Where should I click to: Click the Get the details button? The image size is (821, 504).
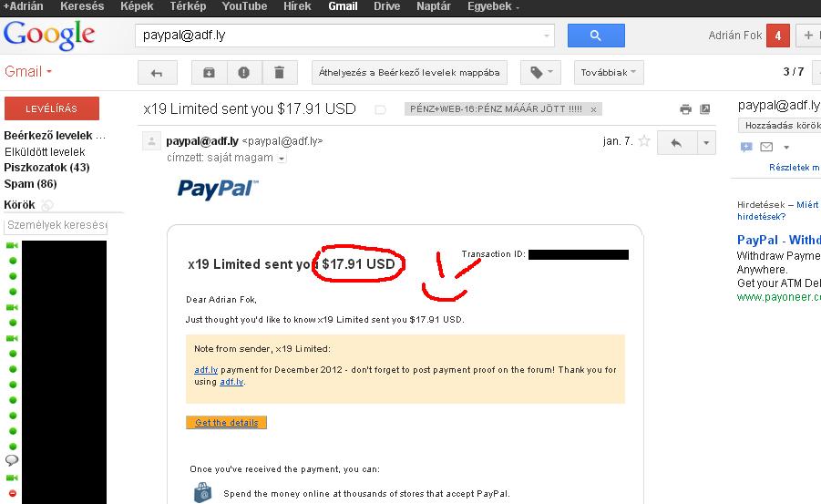[226, 422]
